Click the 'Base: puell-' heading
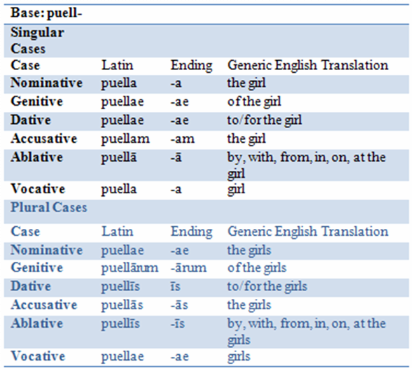413x369 pixels. click(46, 13)
